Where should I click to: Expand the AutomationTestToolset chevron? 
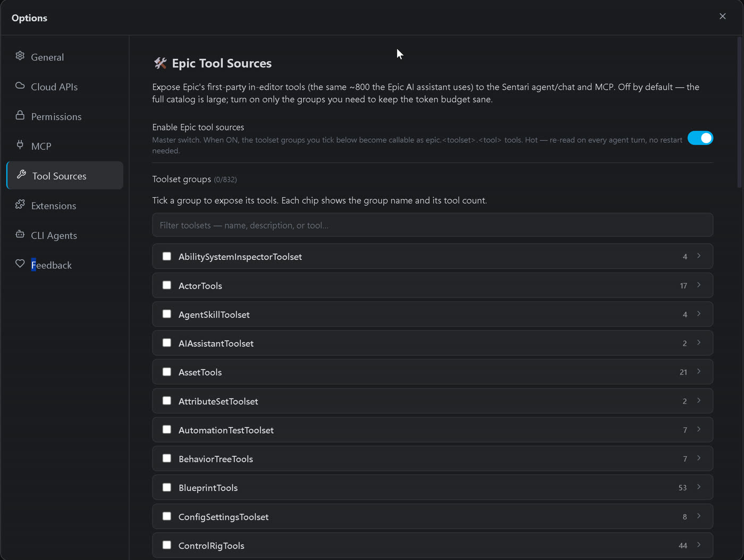click(x=699, y=429)
